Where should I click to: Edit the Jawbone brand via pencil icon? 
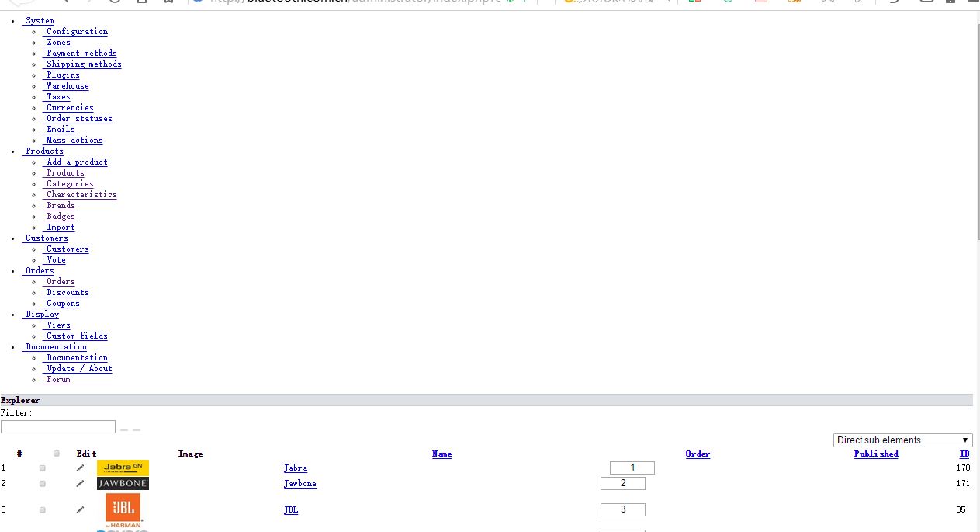point(80,483)
